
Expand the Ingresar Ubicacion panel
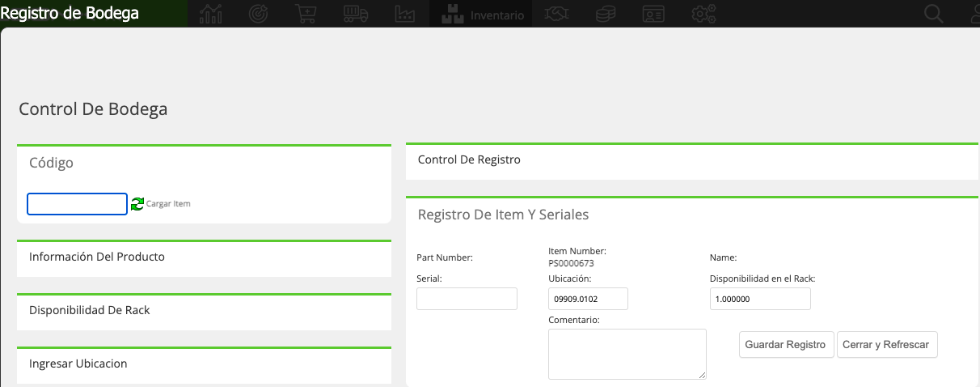click(204, 364)
